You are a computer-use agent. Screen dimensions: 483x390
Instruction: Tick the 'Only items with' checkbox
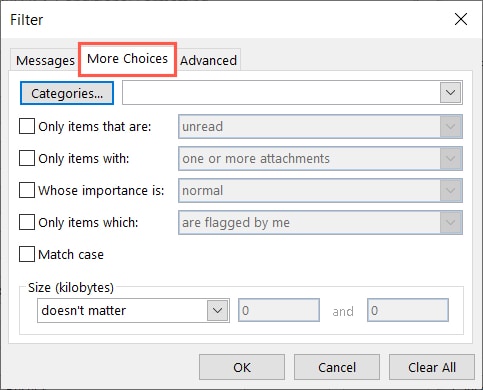(x=27, y=158)
